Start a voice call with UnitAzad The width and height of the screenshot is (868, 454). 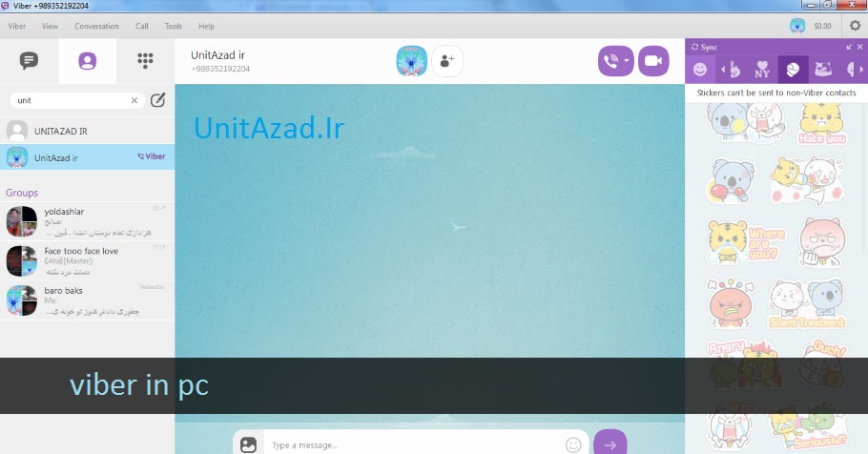tap(610, 61)
